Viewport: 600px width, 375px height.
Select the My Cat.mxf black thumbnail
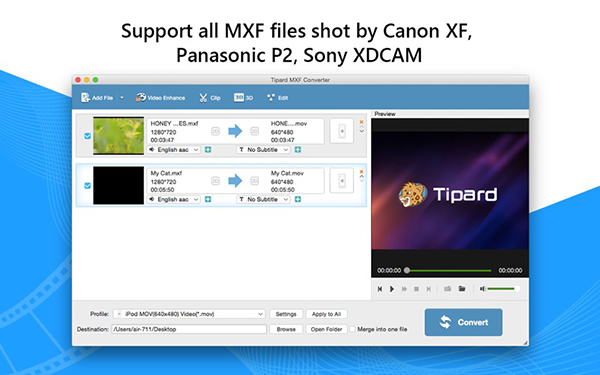(119, 186)
